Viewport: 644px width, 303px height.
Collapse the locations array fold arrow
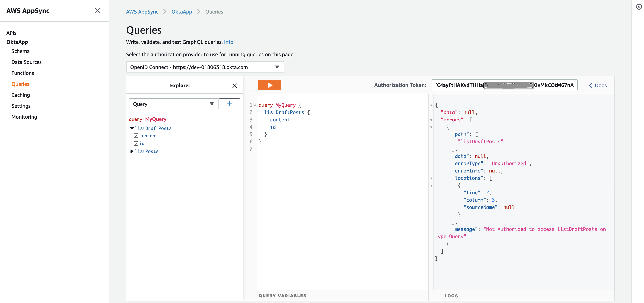tap(431, 179)
